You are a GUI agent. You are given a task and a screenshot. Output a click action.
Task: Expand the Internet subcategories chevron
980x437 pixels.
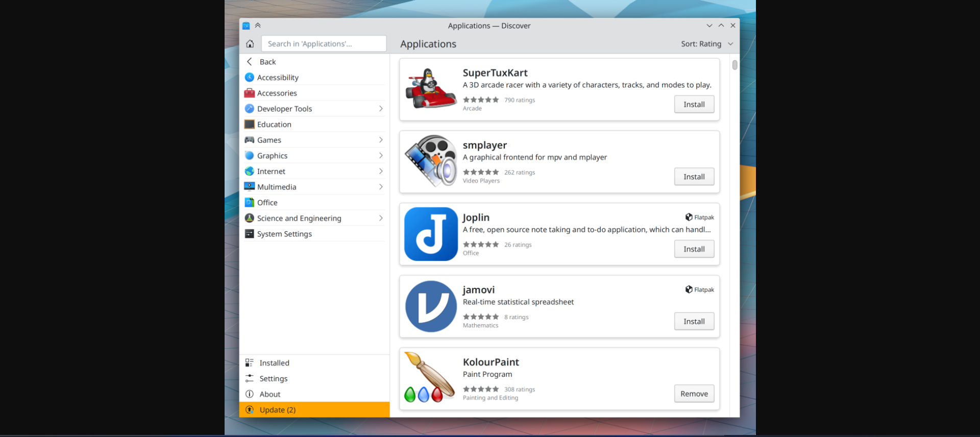381,172
